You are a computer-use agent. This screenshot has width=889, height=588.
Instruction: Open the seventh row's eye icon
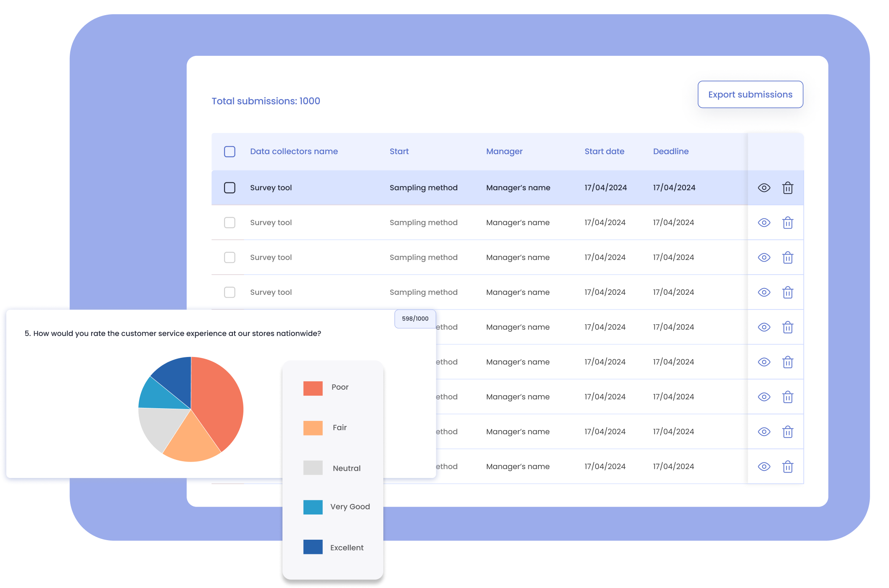click(x=764, y=397)
